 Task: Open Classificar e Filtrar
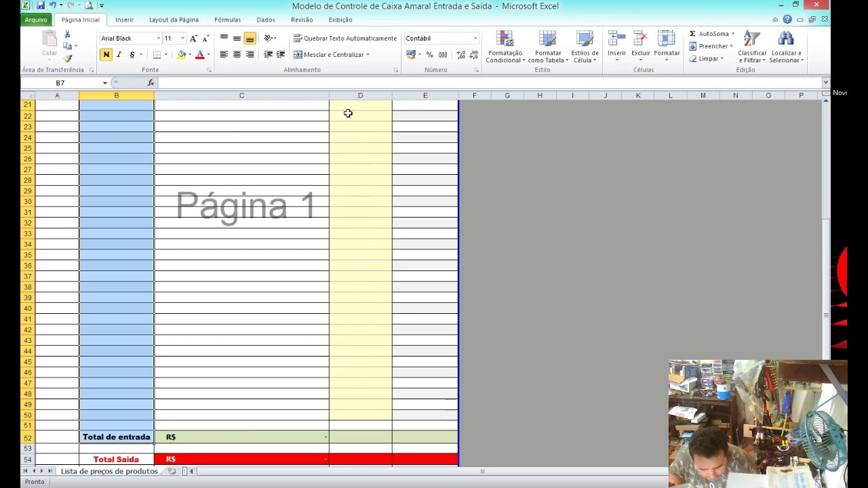click(751, 47)
